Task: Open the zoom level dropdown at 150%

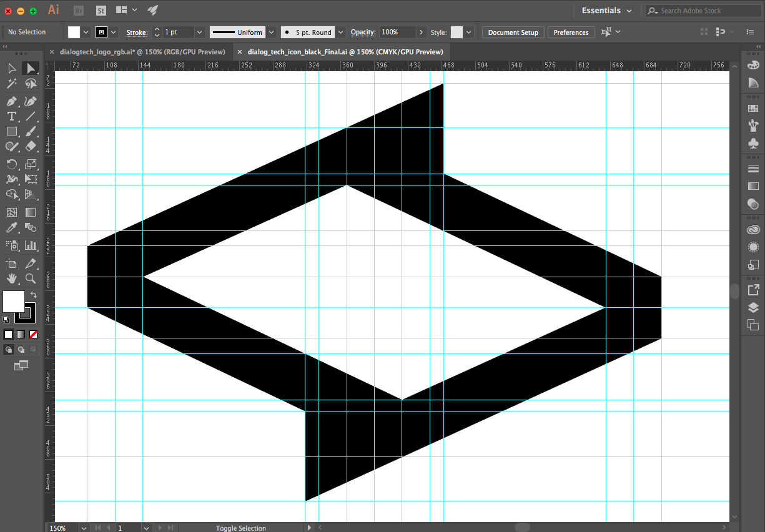Action: [x=84, y=528]
